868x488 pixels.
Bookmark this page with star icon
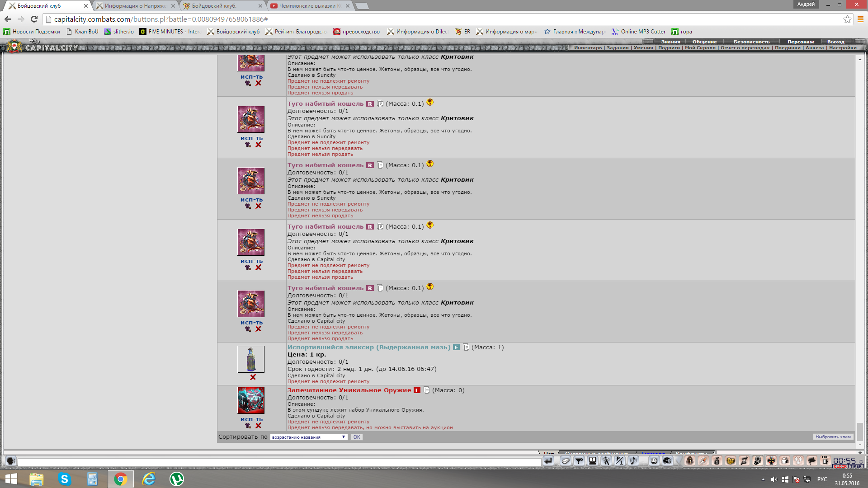[x=847, y=19]
